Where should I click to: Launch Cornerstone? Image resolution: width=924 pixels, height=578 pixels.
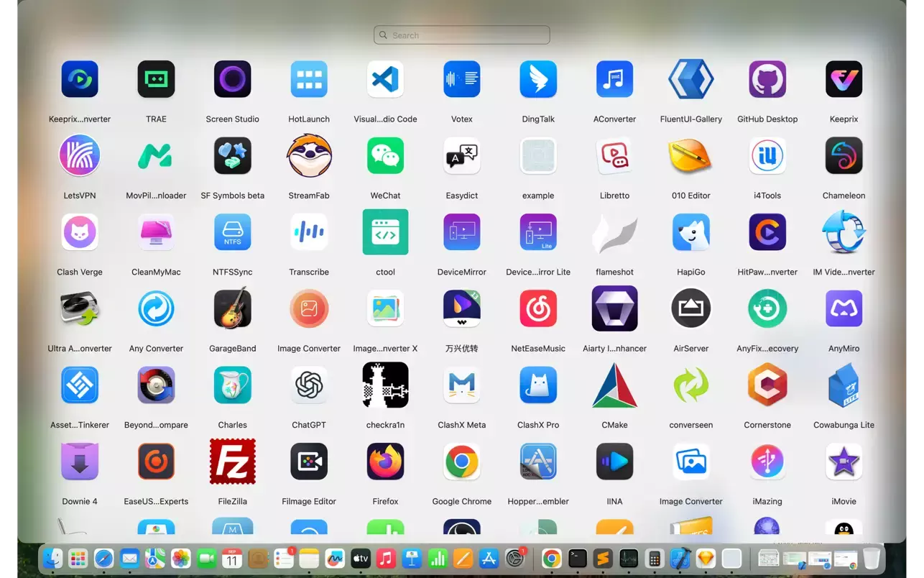(767, 385)
